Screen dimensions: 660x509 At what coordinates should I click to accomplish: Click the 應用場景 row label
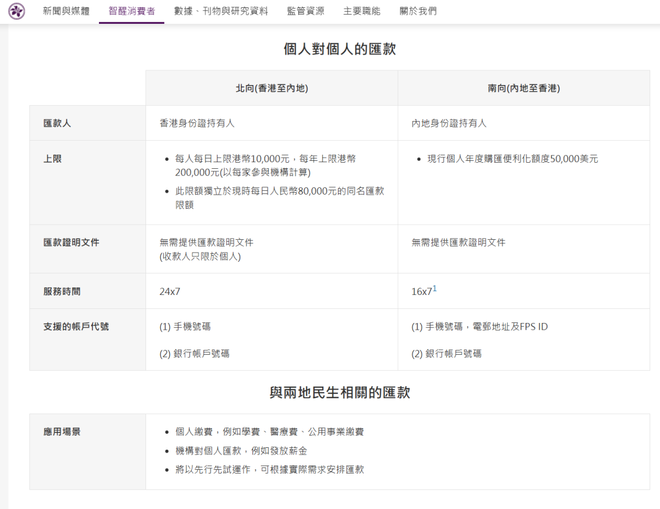62,431
